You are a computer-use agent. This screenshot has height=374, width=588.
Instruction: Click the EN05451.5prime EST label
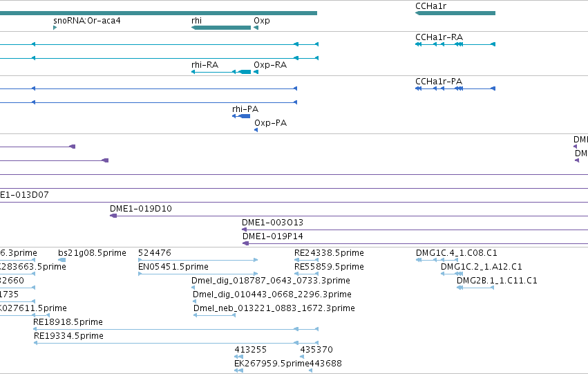pos(173,267)
